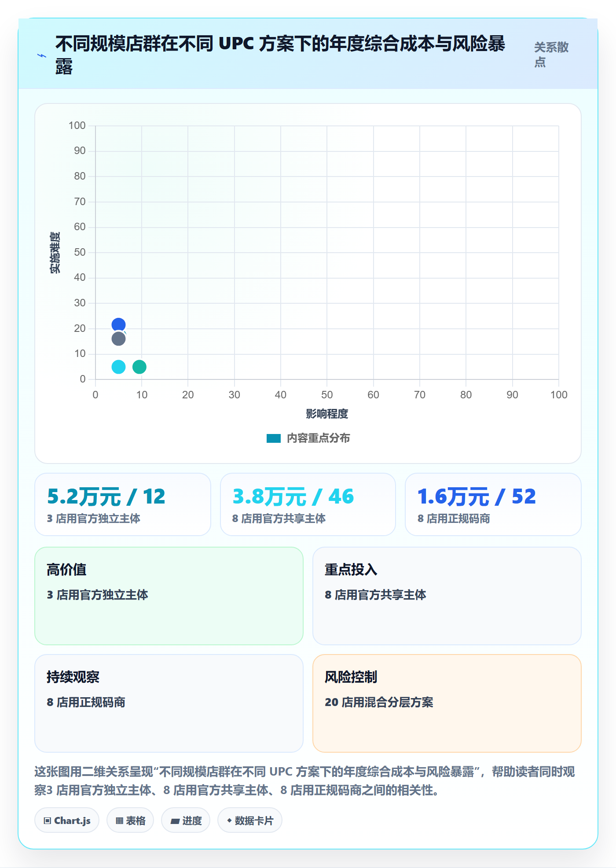Click 3 店用官方独立主体 under 5.2万元 card

click(x=94, y=519)
